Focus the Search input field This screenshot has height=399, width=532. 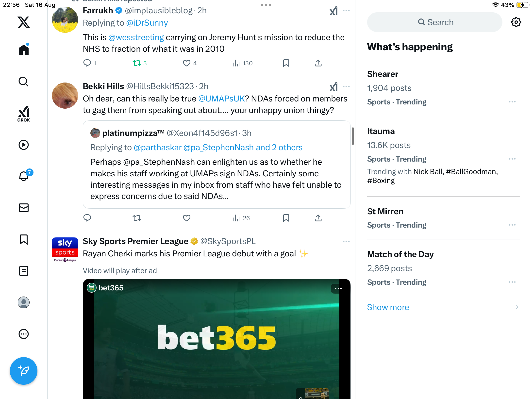[435, 22]
